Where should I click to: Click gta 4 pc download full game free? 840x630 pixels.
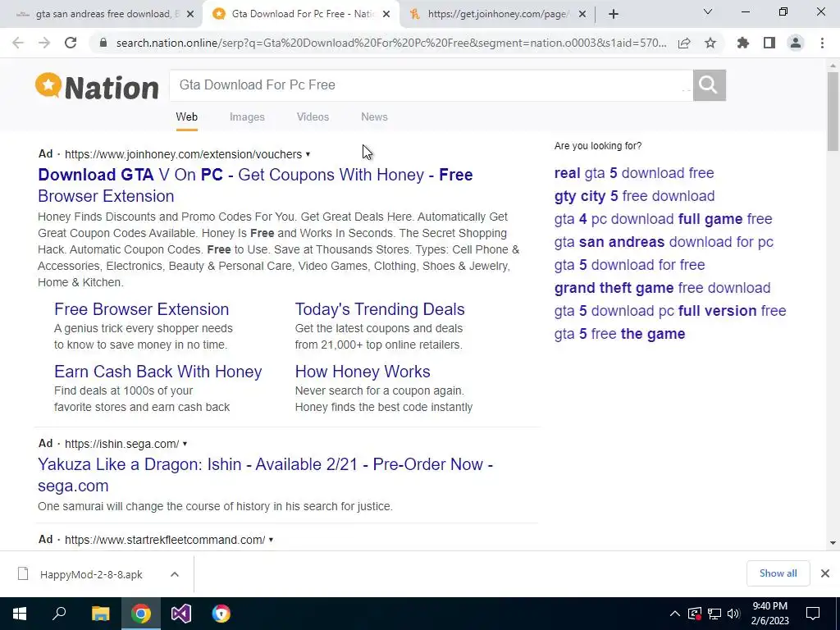(x=663, y=219)
